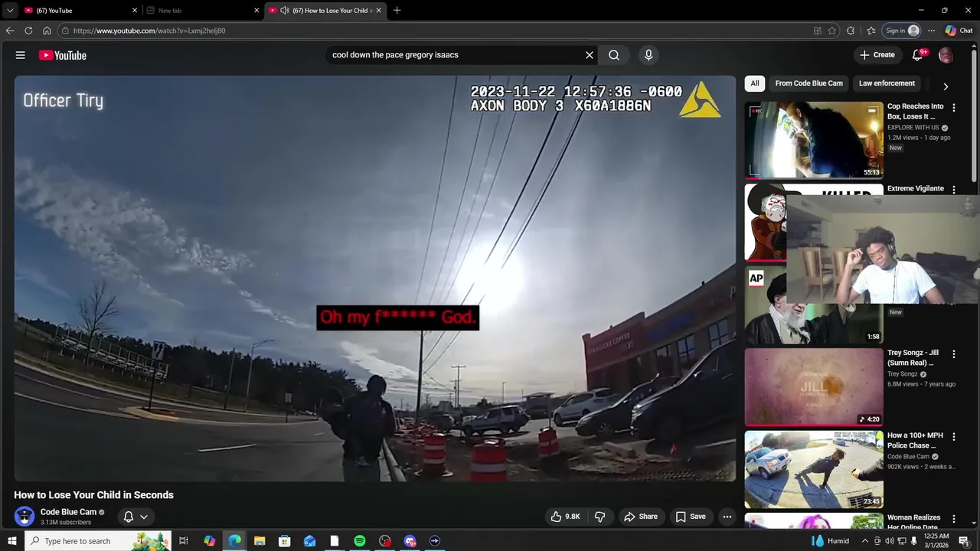
Task: Toggle subscription notification bell
Action: [129, 517]
